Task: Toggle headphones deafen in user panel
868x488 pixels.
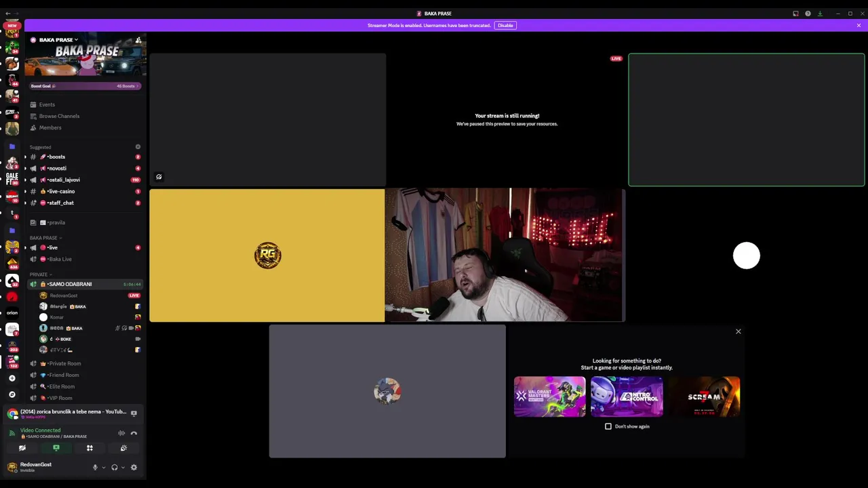Action: point(114,467)
